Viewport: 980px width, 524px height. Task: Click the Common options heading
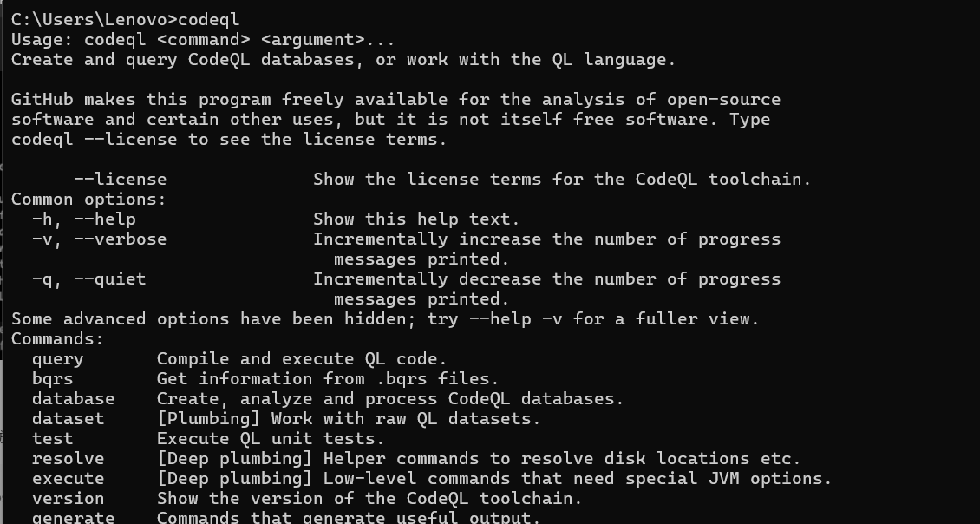click(x=88, y=200)
